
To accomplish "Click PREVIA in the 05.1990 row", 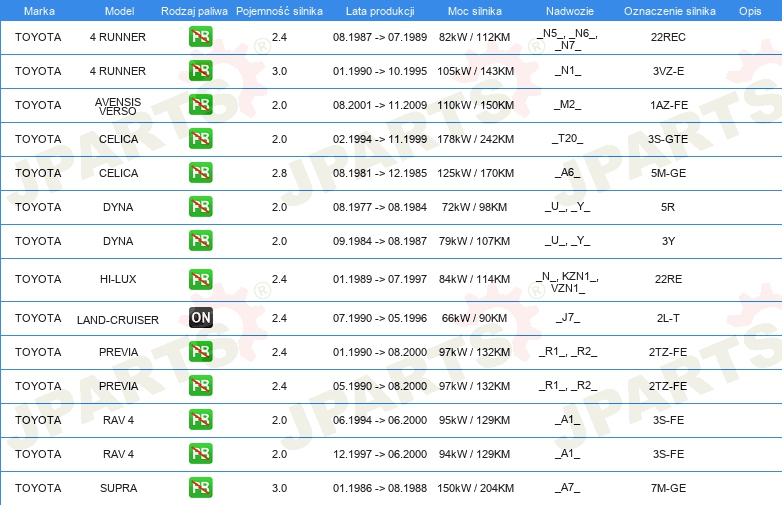I will click(x=118, y=386).
